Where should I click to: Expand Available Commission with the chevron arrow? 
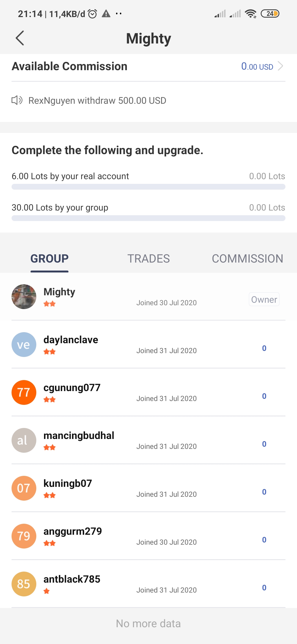[280, 66]
